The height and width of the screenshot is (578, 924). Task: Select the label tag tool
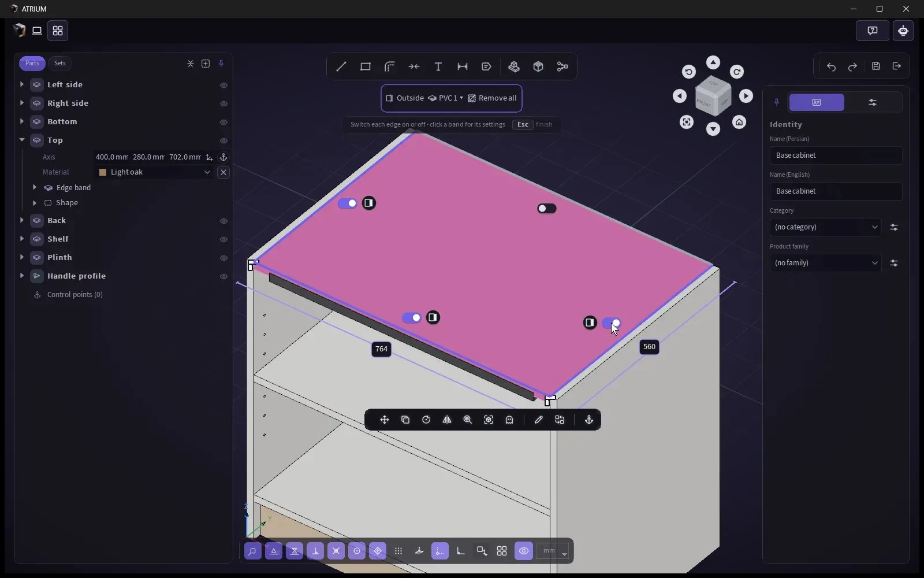(x=486, y=66)
